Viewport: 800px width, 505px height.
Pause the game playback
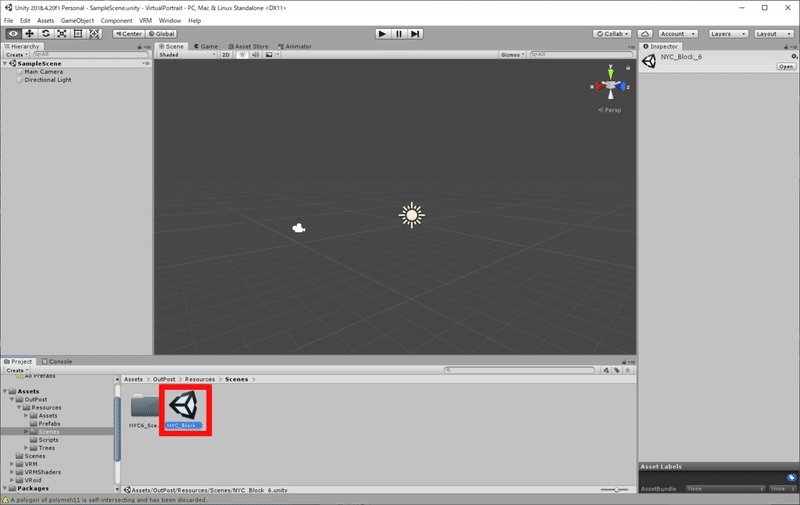399,34
